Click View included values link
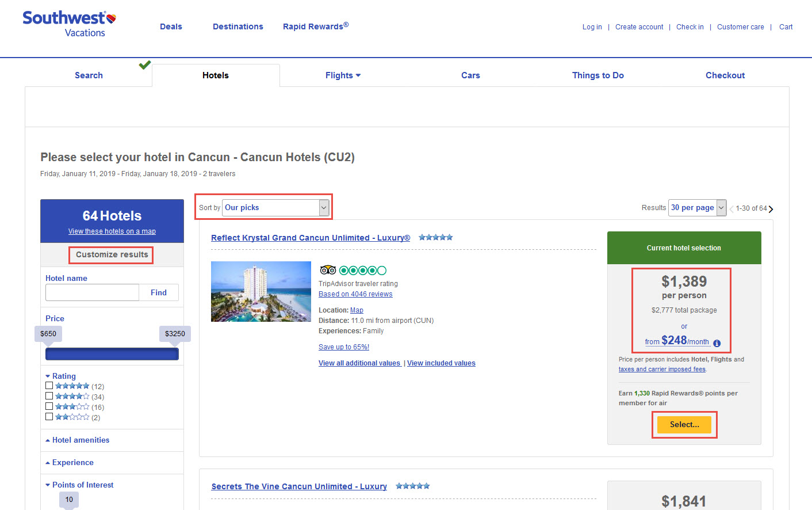Image resolution: width=812 pixels, height=510 pixels. coord(441,363)
